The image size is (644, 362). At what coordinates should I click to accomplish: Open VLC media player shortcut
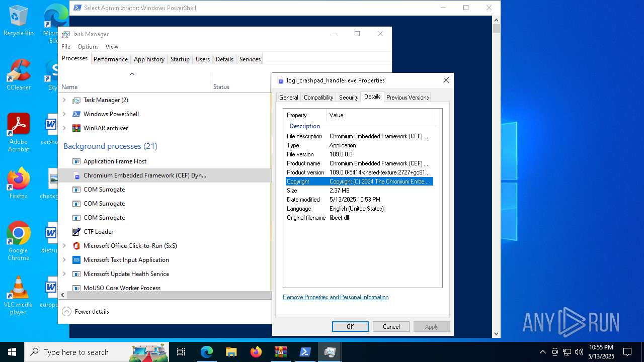[x=18, y=295]
